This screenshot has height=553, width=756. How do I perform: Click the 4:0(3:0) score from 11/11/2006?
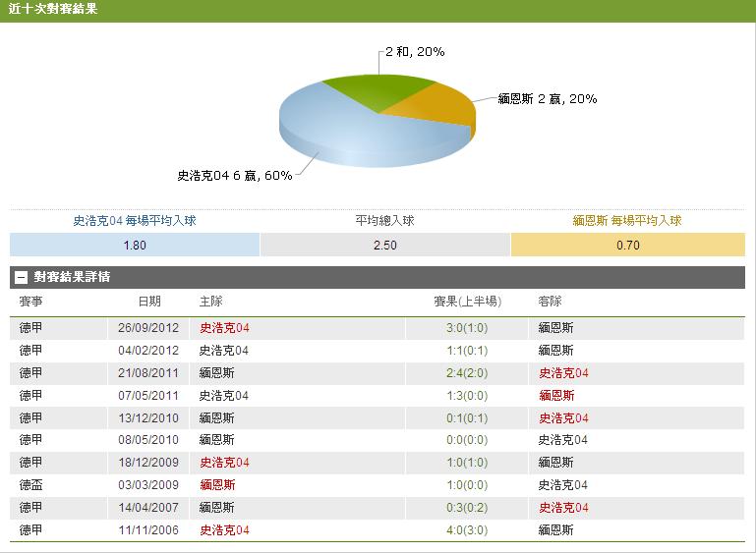pyautogui.click(x=467, y=530)
